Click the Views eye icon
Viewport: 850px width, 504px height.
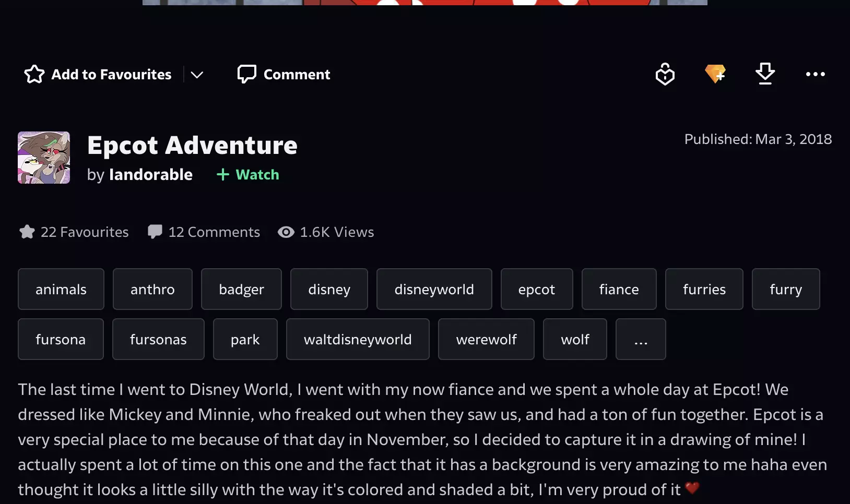(x=286, y=232)
